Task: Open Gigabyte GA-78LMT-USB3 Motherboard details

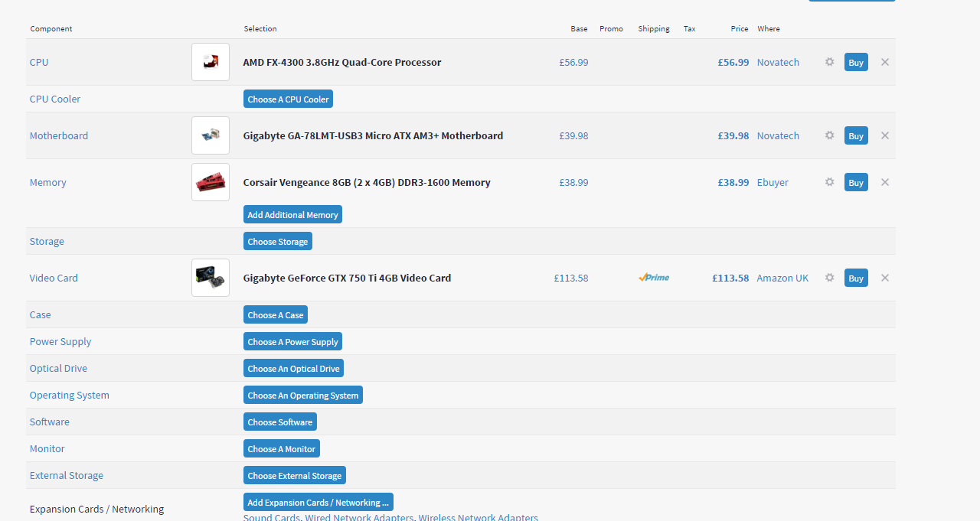Action: coord(374,135)
